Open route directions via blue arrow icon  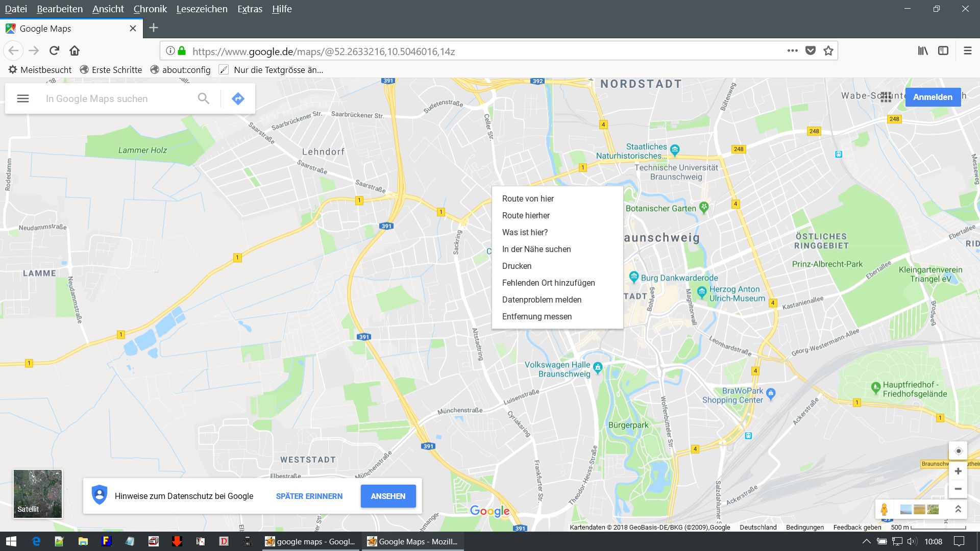click(x=238, y=98)
